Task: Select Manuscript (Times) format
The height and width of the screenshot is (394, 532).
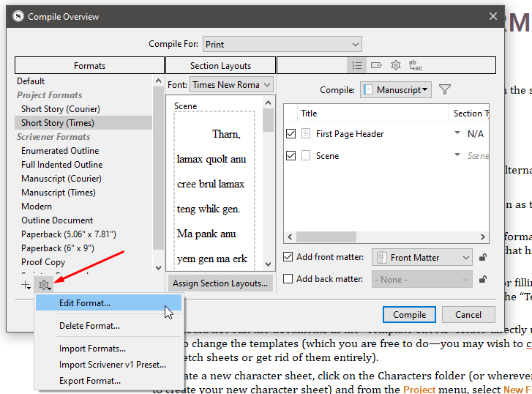Action: click(83, 193)
